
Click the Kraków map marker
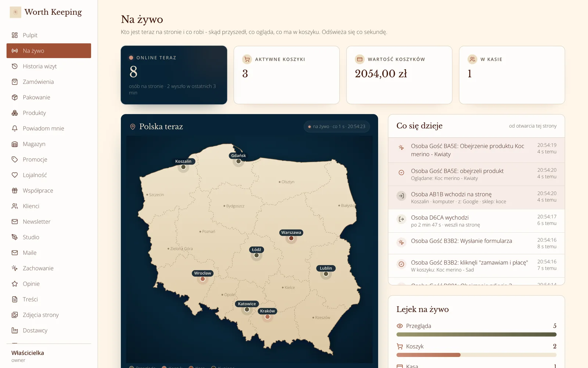(268, 316)
